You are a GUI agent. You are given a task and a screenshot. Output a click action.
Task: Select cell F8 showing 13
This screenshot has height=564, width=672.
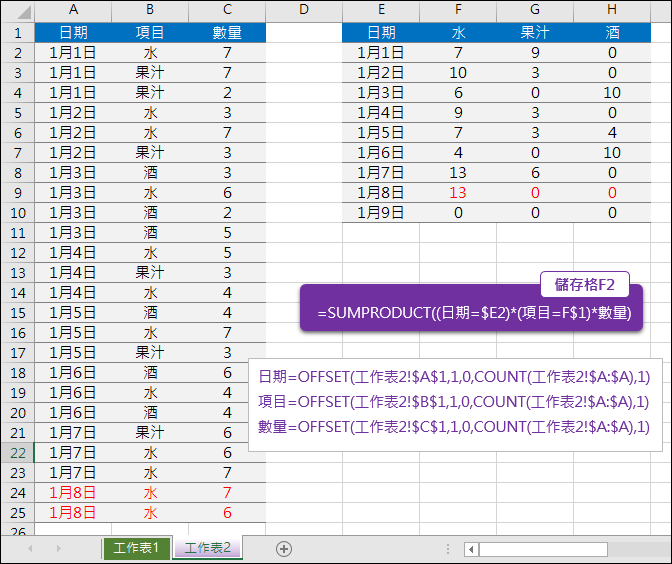click(458, 173)
